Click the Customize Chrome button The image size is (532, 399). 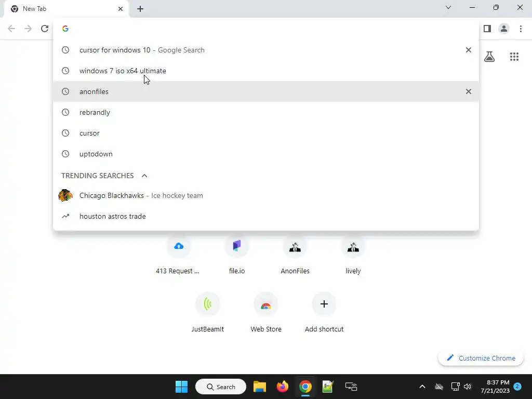point(481,358)
